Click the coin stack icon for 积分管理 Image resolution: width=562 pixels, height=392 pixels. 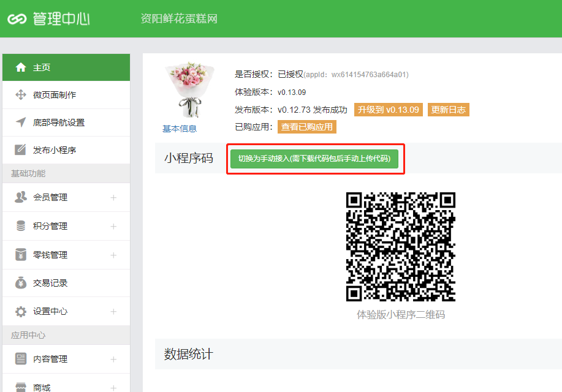pyautogui.click(x=21, y=226)
